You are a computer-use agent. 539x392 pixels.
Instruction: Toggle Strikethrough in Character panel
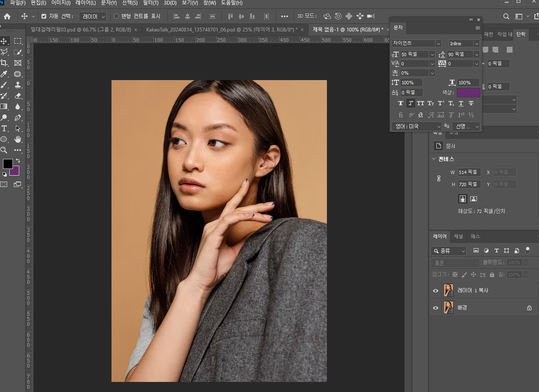point(471,103)
